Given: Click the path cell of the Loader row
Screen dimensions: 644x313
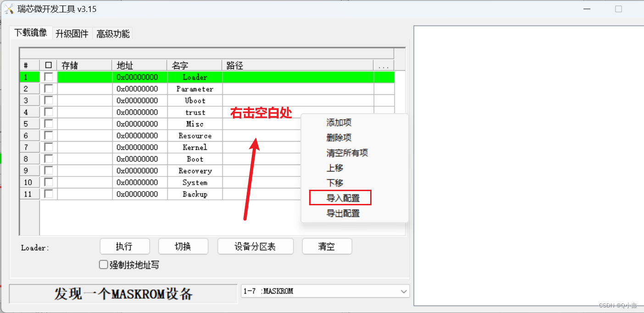Looking at the screenshot, I should [x=298, y=77].
